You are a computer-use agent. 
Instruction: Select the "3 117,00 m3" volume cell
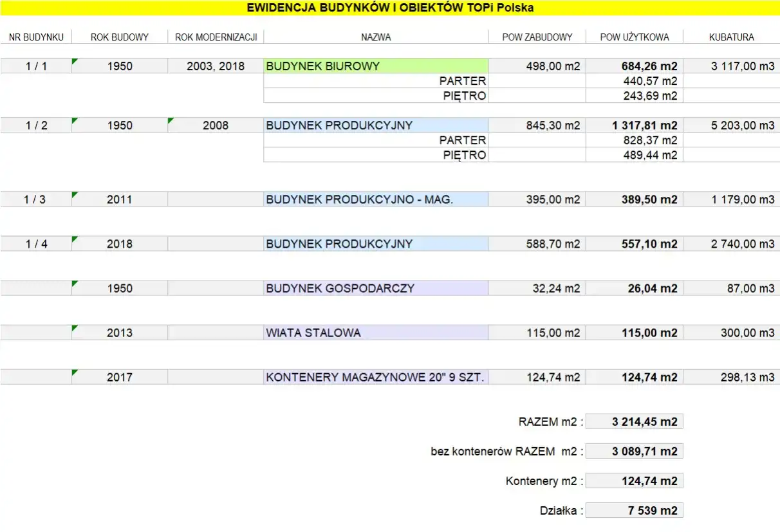732,66
